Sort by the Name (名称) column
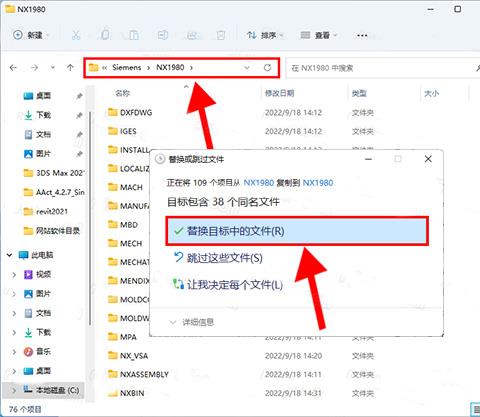 click(122, 93)
